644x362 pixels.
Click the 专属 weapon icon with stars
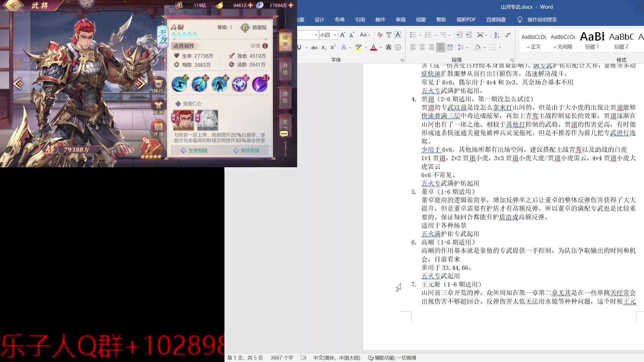pos(151,148)
